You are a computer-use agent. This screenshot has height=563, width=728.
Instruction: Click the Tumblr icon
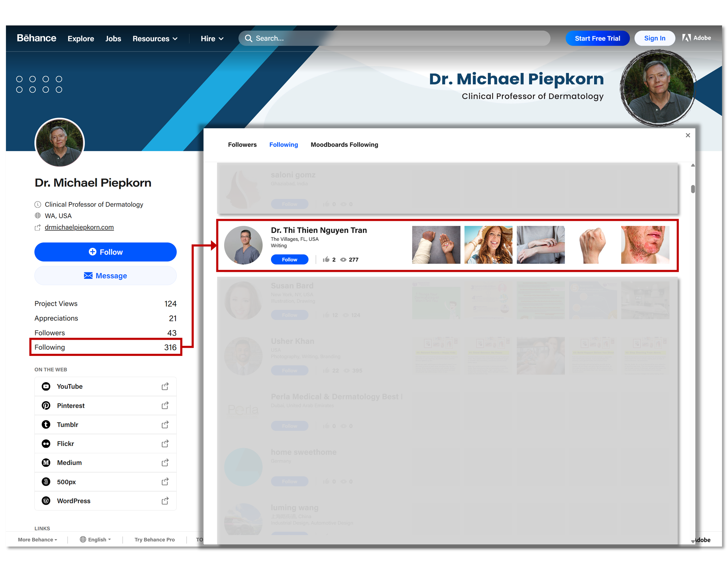(46, 425)
